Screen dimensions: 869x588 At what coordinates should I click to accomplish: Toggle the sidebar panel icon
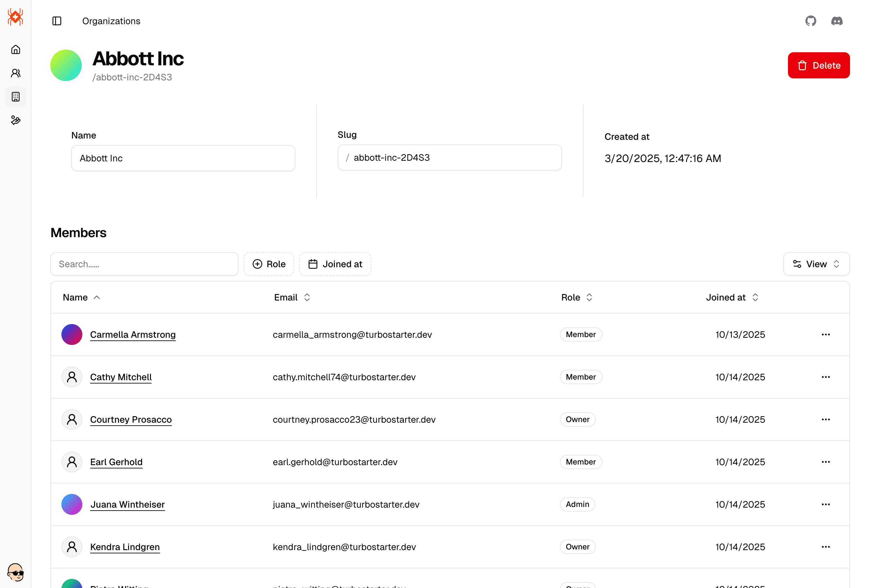tap(57, 21)
